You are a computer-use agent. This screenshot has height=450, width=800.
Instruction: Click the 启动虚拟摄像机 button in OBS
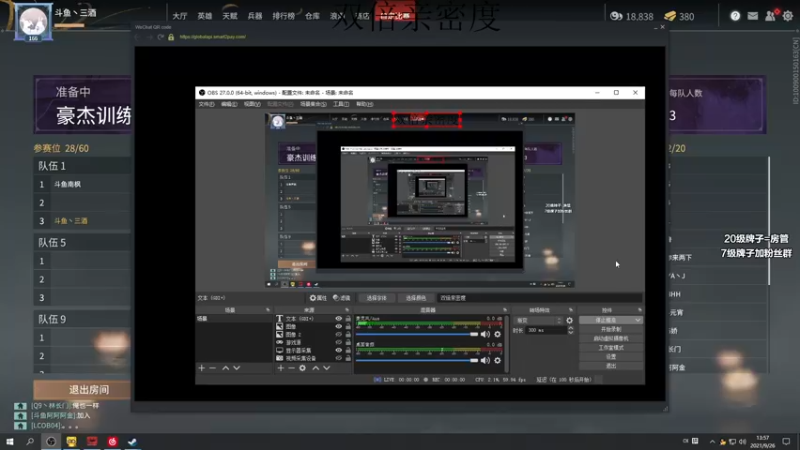611,338
